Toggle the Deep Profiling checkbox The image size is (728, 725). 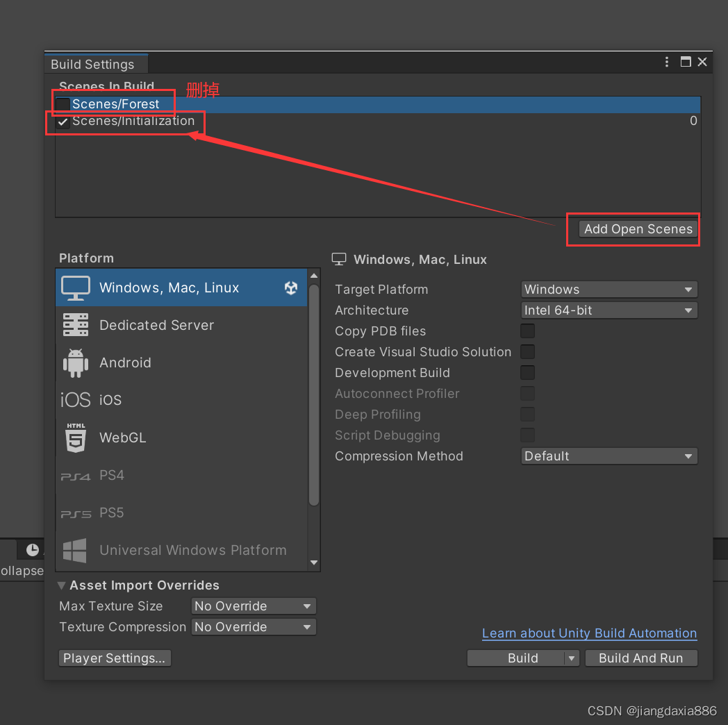pyautogui.click(x=527, y=415)
